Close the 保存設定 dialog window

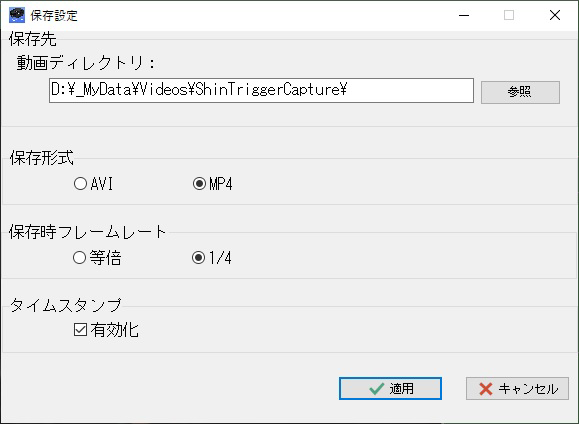pyautogui.click(x=555, y=15)
